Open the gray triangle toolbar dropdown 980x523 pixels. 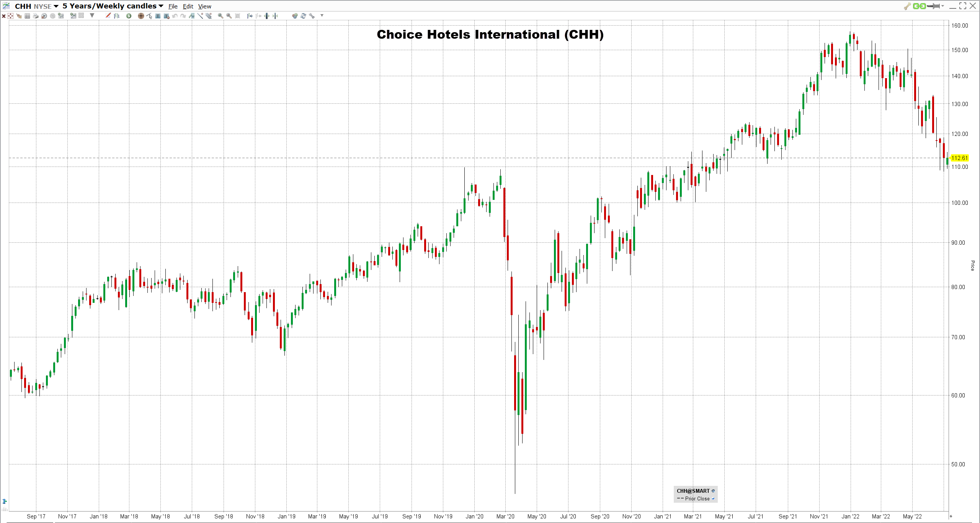(92, 15)
